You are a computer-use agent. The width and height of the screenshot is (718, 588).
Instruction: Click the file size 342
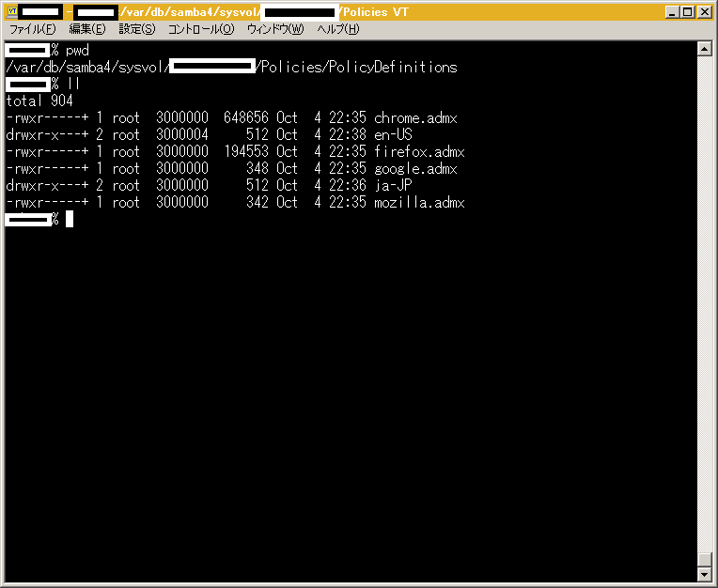[258, 202]
